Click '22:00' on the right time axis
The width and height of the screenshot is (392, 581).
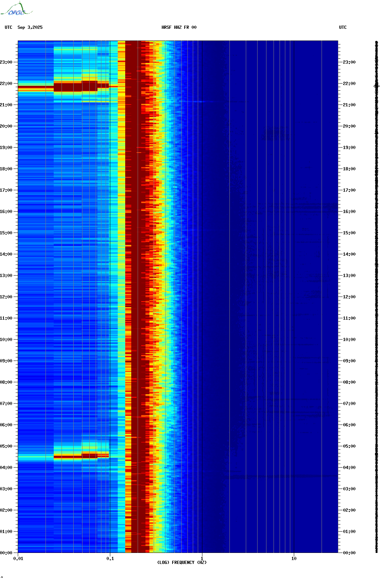349,84
